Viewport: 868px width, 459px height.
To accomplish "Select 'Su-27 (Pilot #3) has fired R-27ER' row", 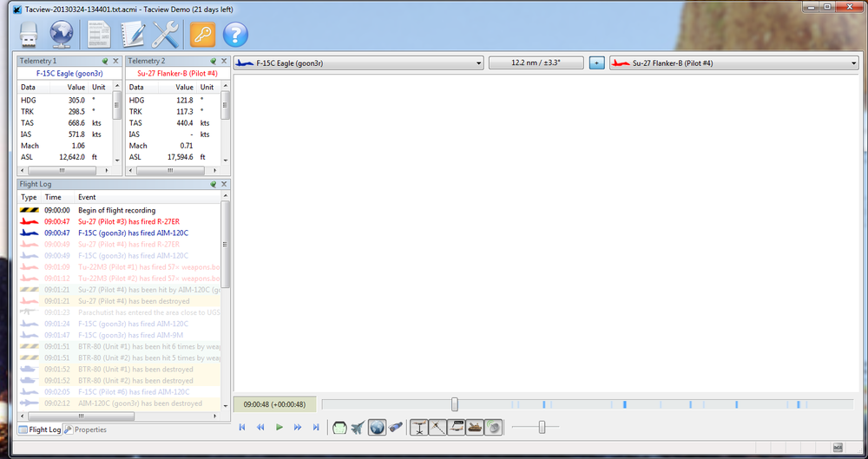I will (x=119, y=221).
